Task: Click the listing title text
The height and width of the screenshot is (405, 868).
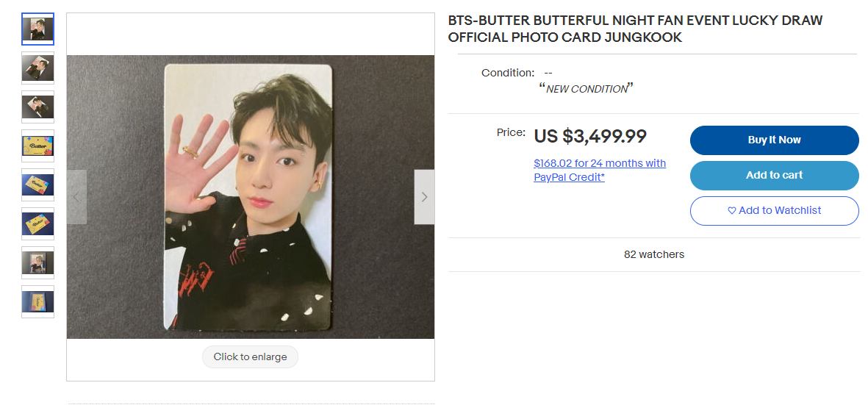Action: (x=635, y=29)
